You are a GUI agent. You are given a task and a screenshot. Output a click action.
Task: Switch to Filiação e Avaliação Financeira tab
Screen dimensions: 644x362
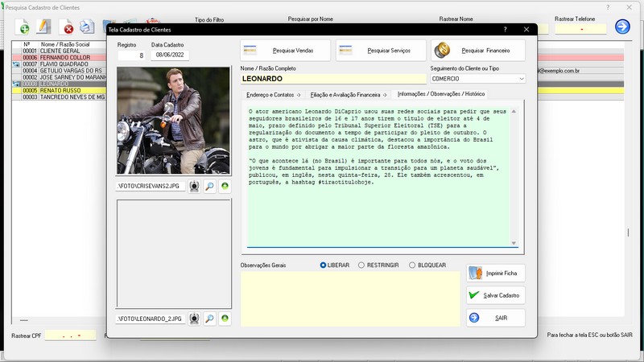(349, 95)
